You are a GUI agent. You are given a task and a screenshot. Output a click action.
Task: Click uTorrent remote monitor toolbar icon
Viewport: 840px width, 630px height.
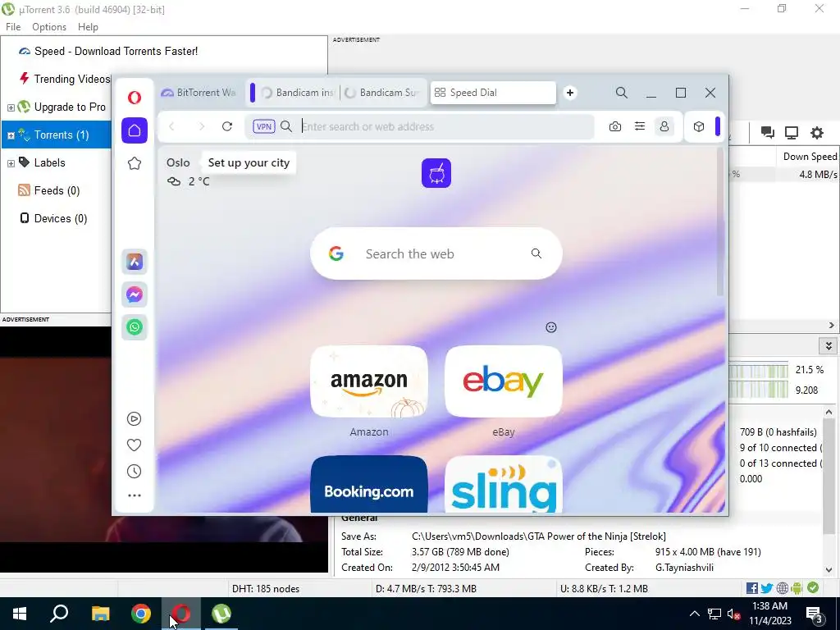(792, 132)
